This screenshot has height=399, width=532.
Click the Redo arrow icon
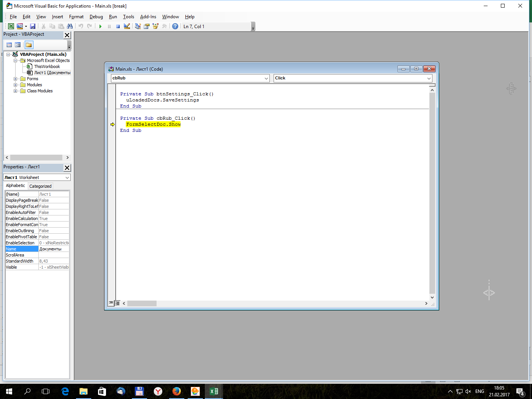tap(89, 26)
